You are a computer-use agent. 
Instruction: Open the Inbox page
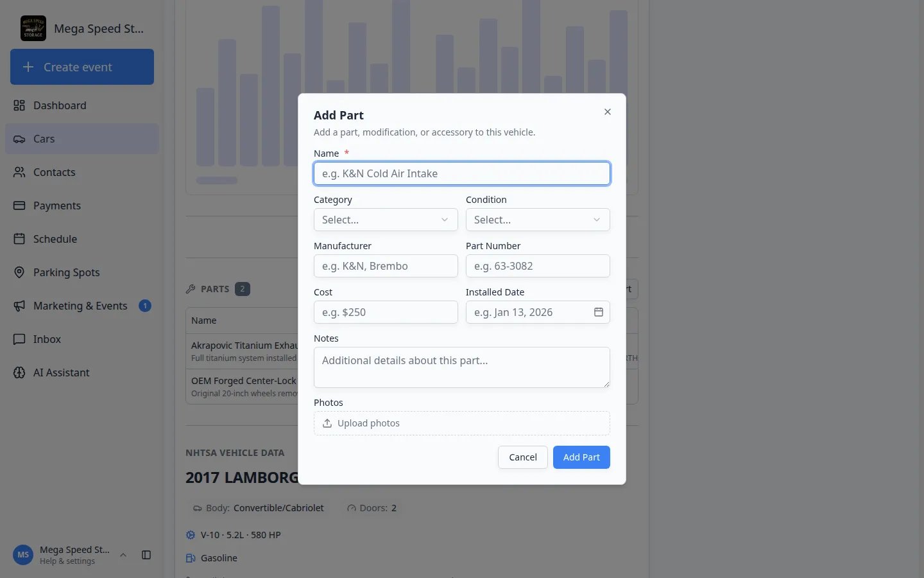(82, 339)
